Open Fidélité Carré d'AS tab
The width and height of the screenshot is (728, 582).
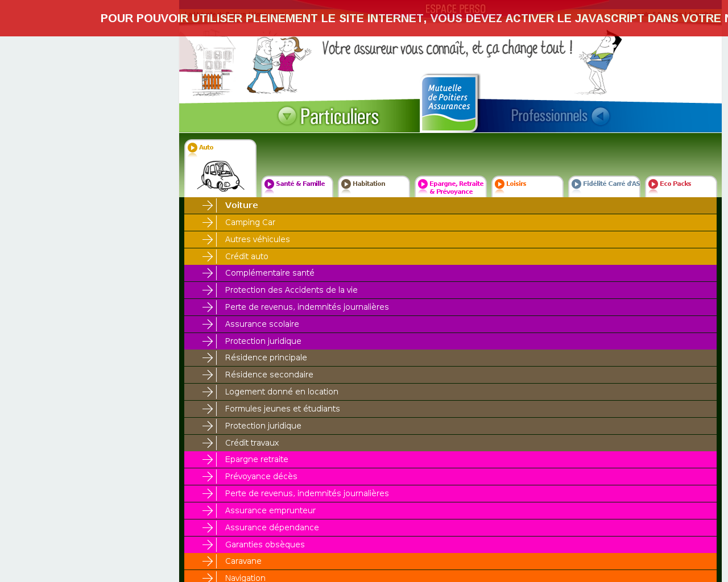click(604, 186)
